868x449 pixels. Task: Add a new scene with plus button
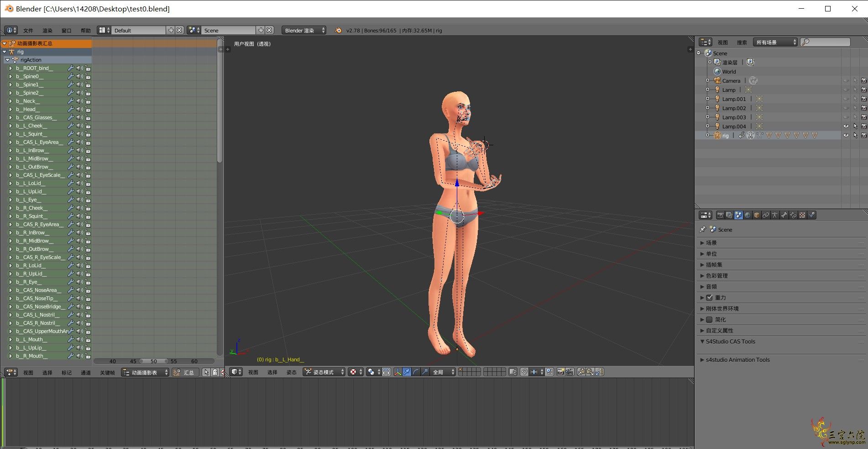(x=261, y=30)
